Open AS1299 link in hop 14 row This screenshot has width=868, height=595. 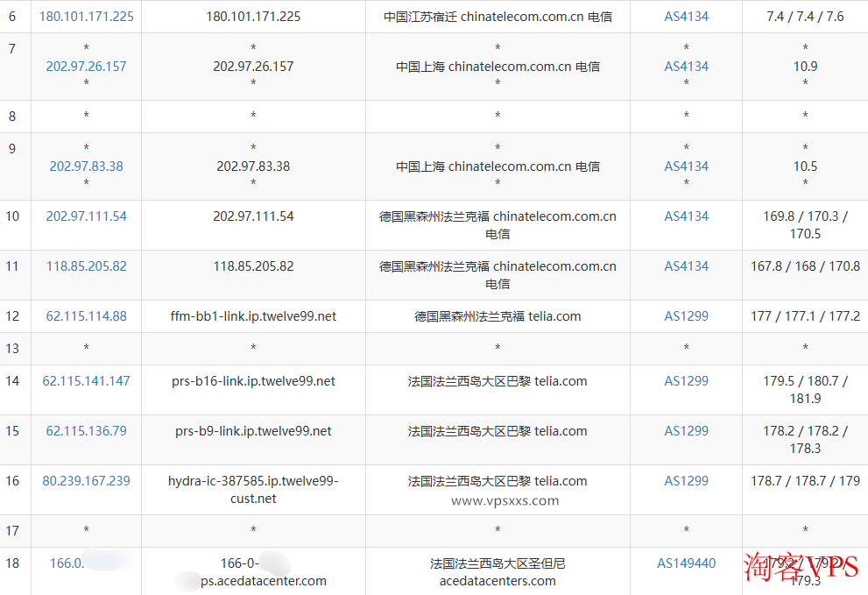(687, 381)
